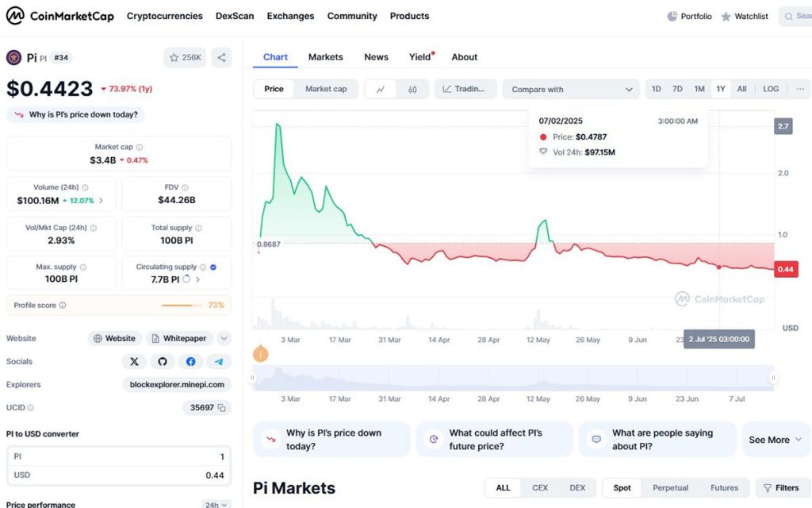Click What could affect PI's future price
This screenshot has width=812, height=508.
[x=495, y=440]
